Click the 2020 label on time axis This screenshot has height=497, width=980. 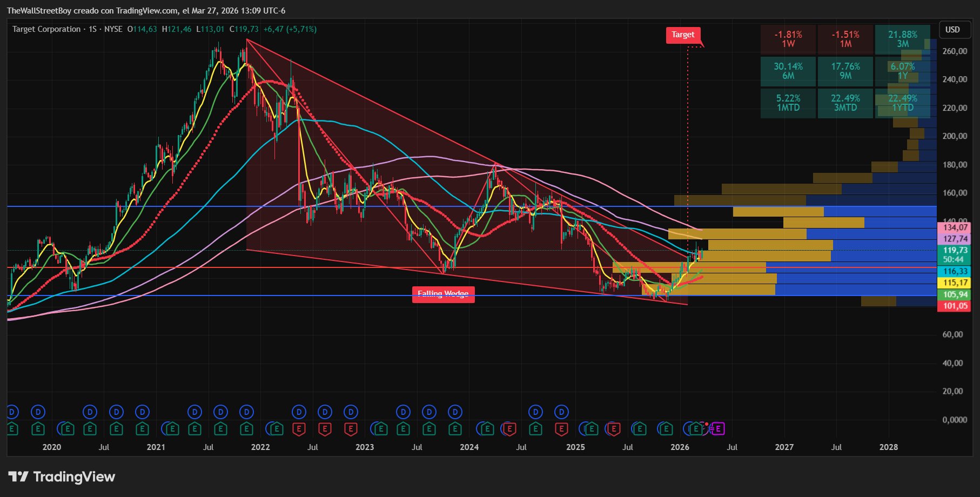tap(52, 447)
